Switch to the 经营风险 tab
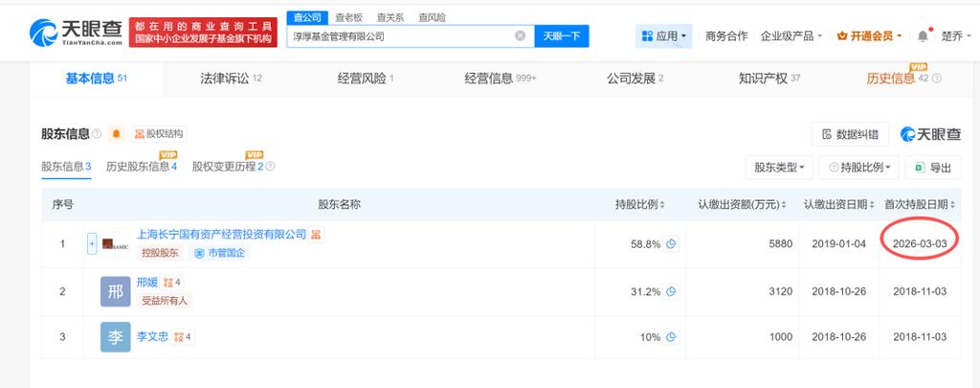The width and height of the screenshot is (980, 388). pyautogui.click(x=366, y=79)
